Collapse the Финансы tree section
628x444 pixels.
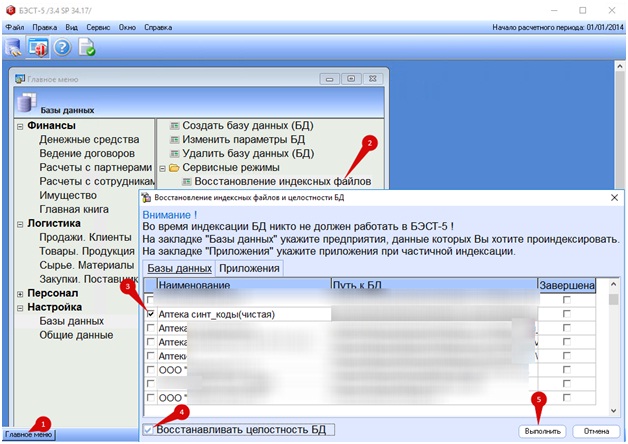(20, 127)
